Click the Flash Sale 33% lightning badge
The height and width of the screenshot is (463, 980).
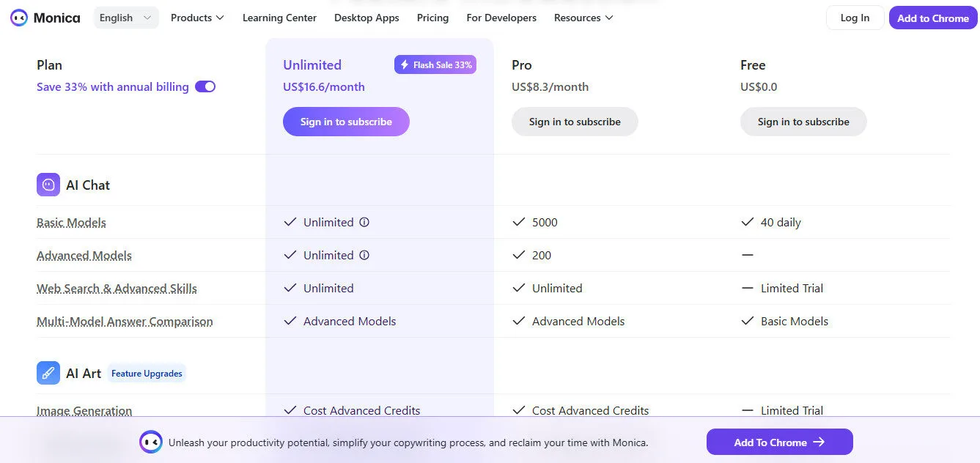tap(435, 64)
